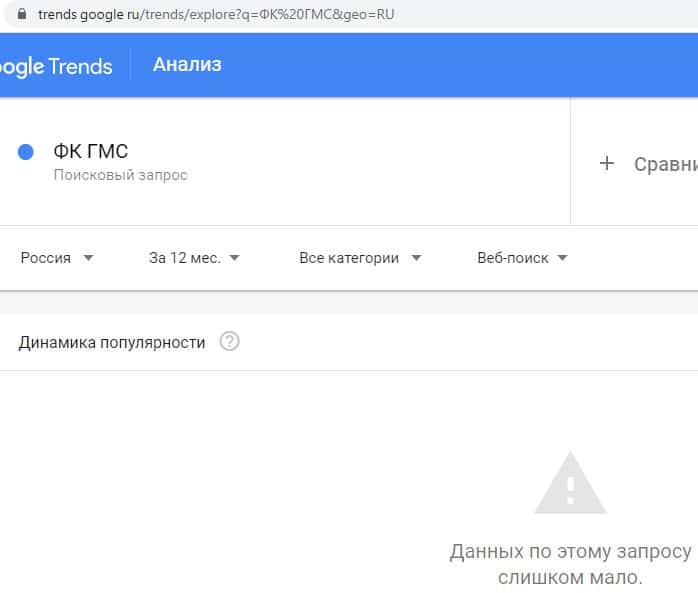Viewport: 698px width, 593px height.
Task: Click the arrow beside Все категории
Action: [416, 258]
